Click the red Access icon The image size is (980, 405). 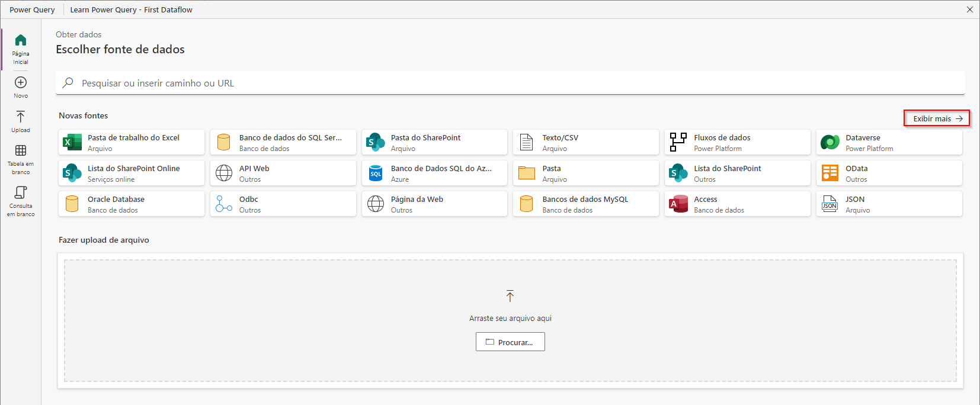coord(678,204)
